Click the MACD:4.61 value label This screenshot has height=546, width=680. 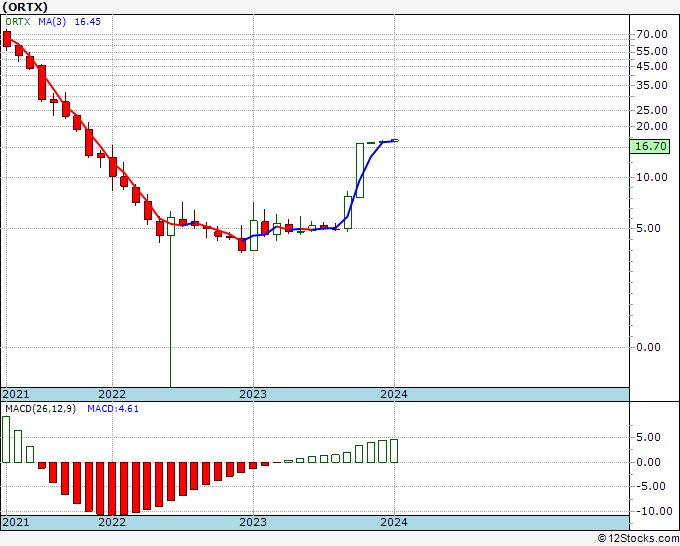[113, 409]
